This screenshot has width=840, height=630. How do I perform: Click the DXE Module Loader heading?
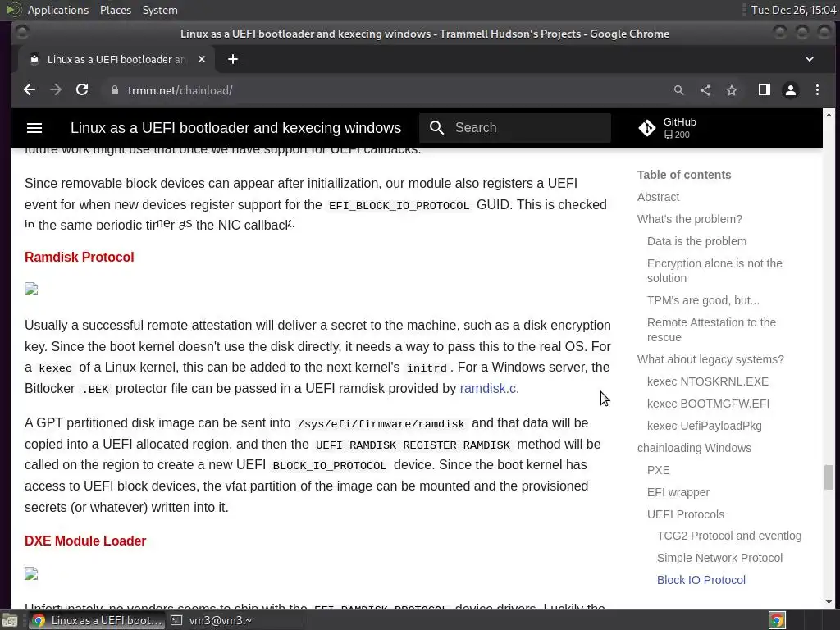[x=85, y=541]
